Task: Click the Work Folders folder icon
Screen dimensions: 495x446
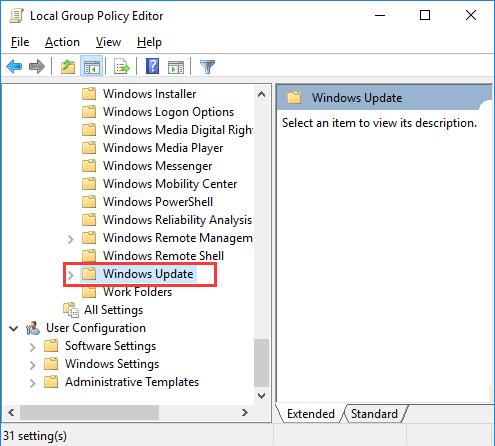Action: coord(89,292)
